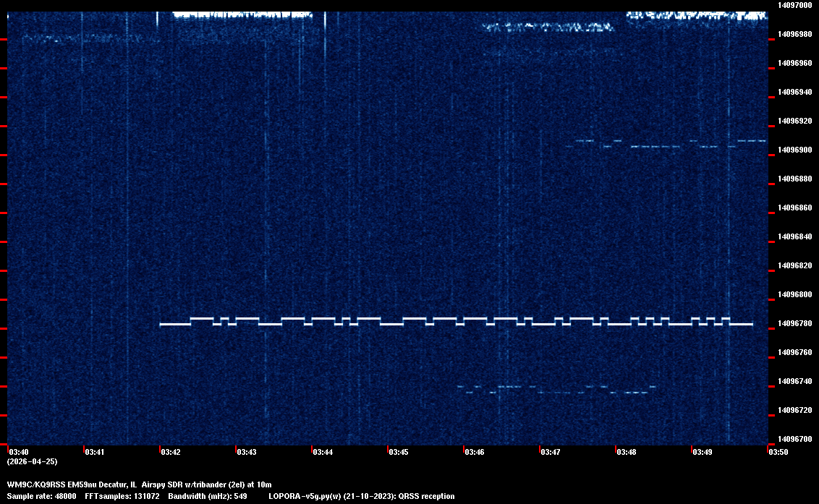
Task: Click the 03:45 time label
Action: click(399, 452)
